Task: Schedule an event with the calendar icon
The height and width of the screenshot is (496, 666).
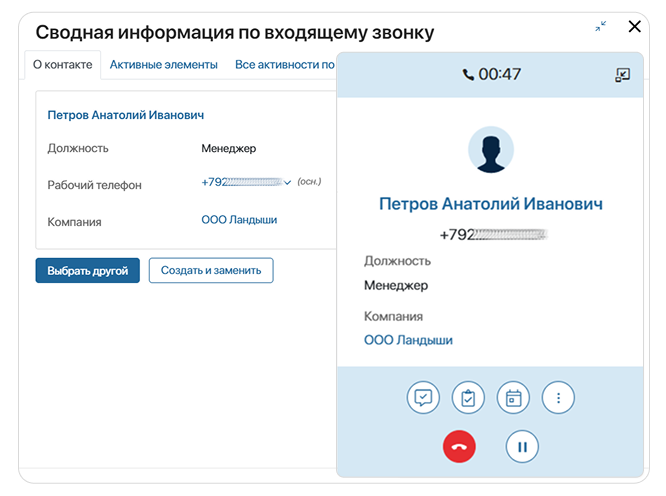Action: (x=513, y=398)
